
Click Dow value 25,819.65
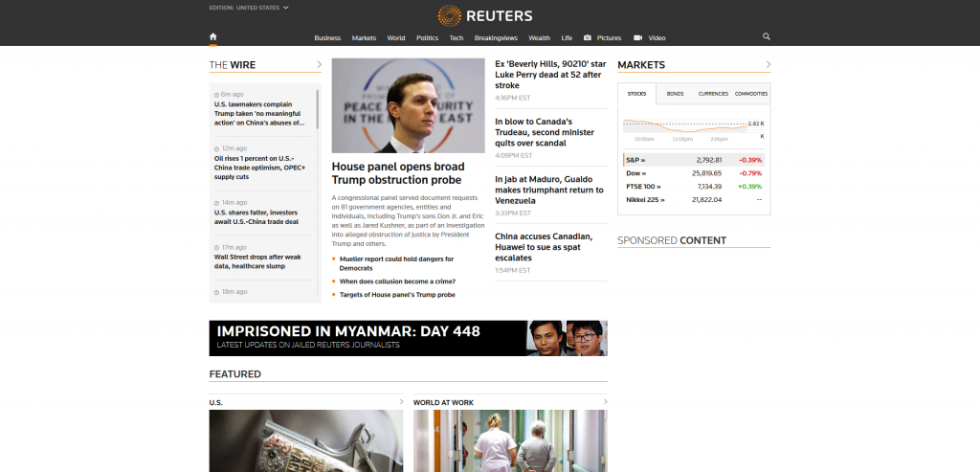707,173
